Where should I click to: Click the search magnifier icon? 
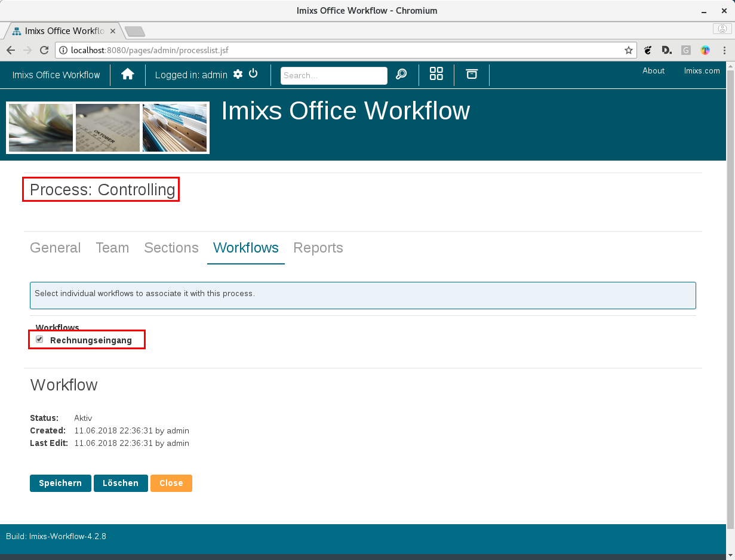[401, 75]
